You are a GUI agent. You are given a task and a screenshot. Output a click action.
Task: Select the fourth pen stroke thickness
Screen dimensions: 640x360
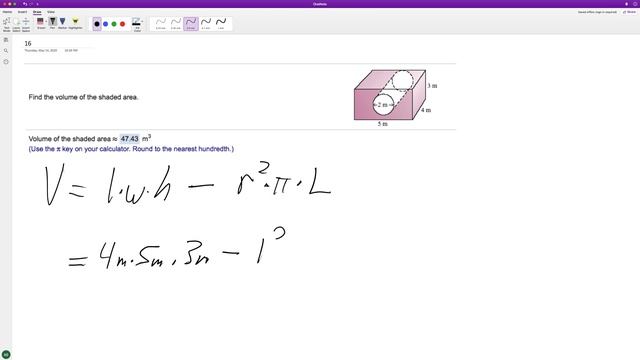[x=206, y=23]
